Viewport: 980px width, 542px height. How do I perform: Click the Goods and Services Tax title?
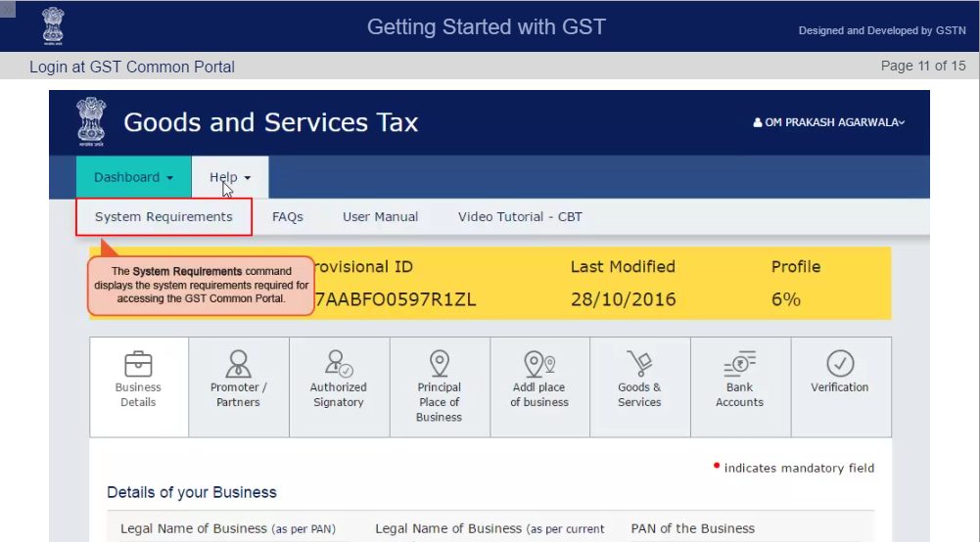(270, 122)
